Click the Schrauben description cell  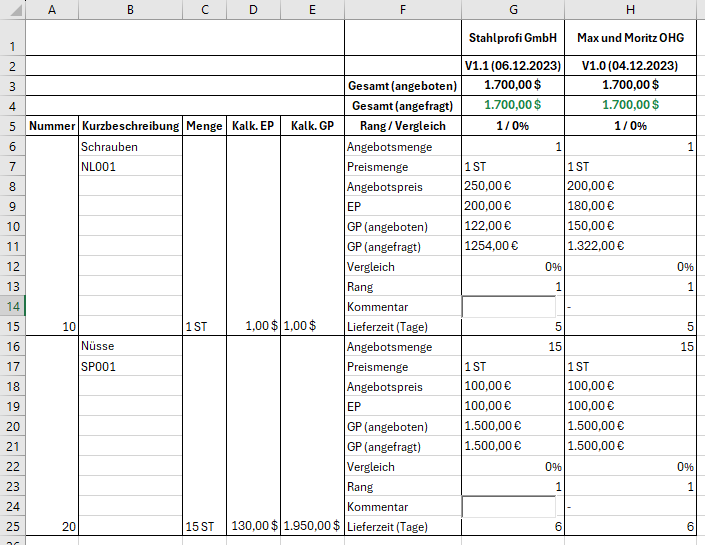130,146
